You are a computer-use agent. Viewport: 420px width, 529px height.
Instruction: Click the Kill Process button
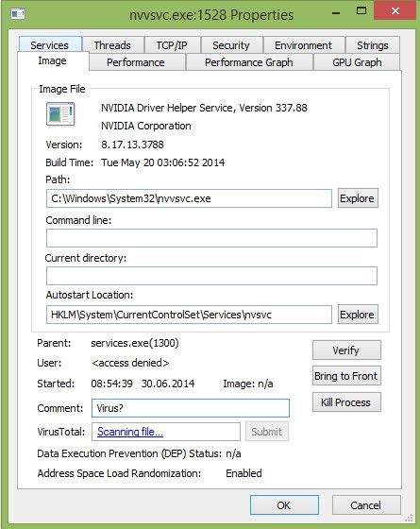tap(346, 402)
